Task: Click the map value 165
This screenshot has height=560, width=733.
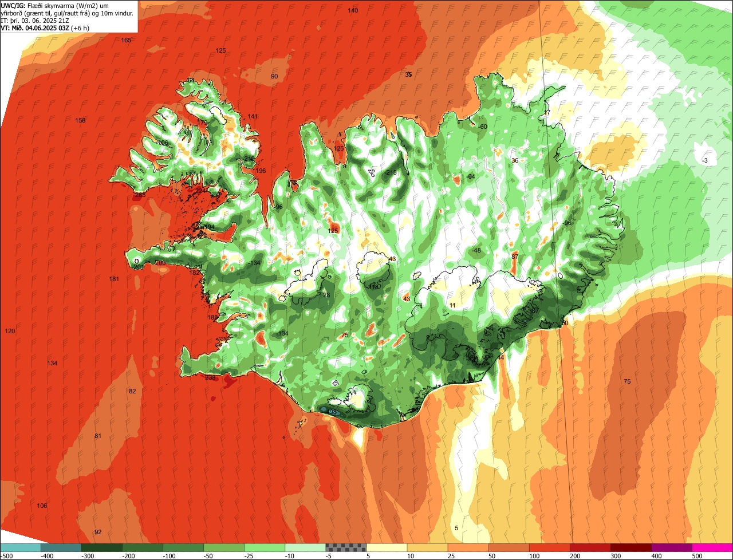Action: (x=127, y=40)
